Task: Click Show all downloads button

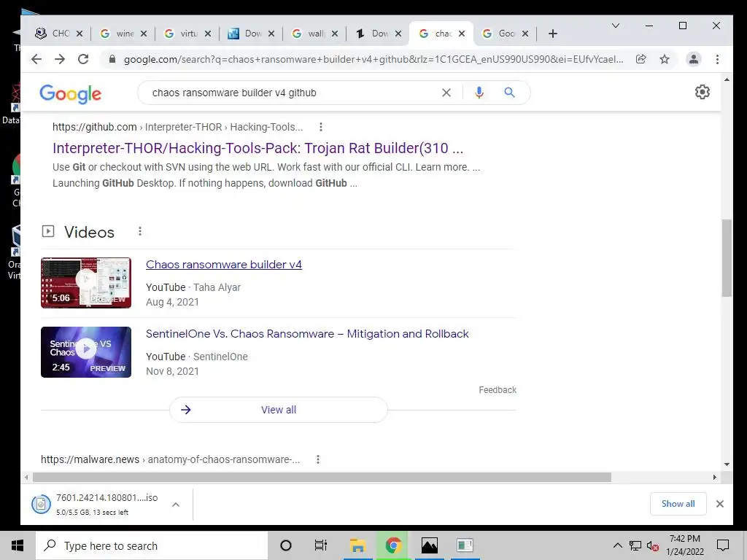Action: (678, 504)
